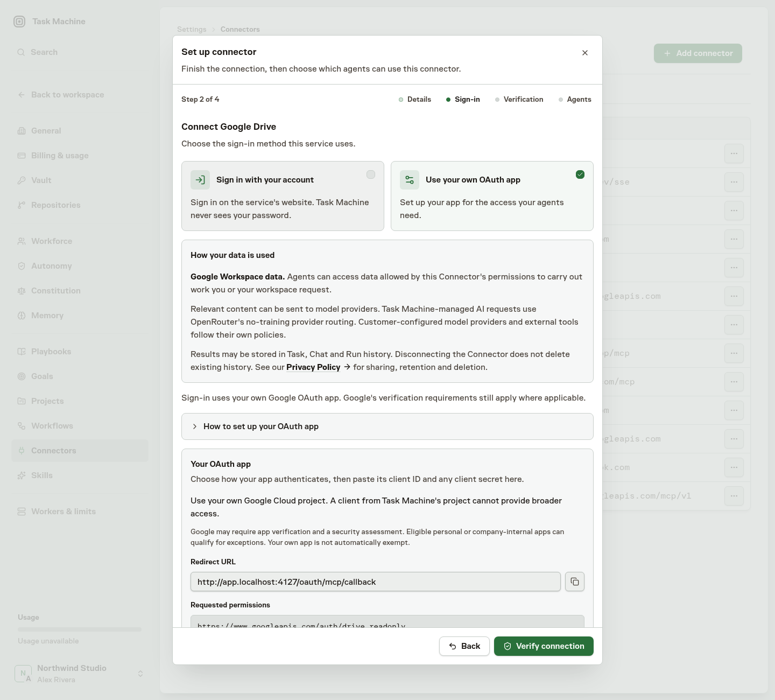Click the sign-in arrow icon on account card

[200, 180]
